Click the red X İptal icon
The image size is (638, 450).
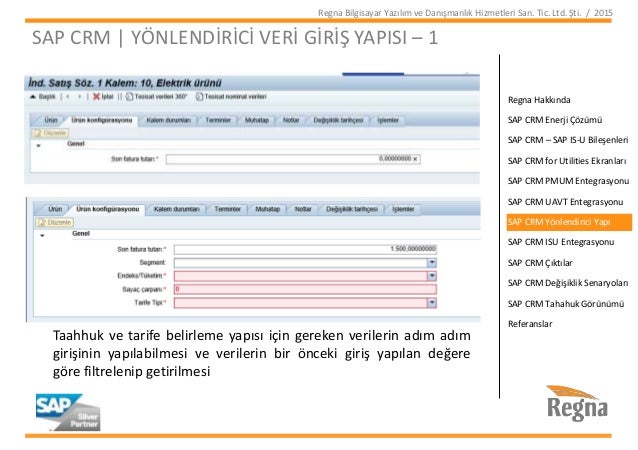tap(96, 97)
